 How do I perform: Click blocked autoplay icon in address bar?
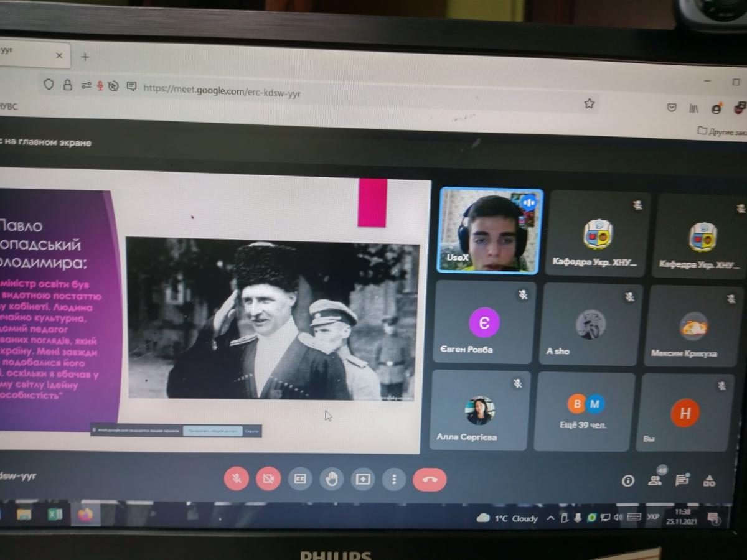tap(113, 86)
